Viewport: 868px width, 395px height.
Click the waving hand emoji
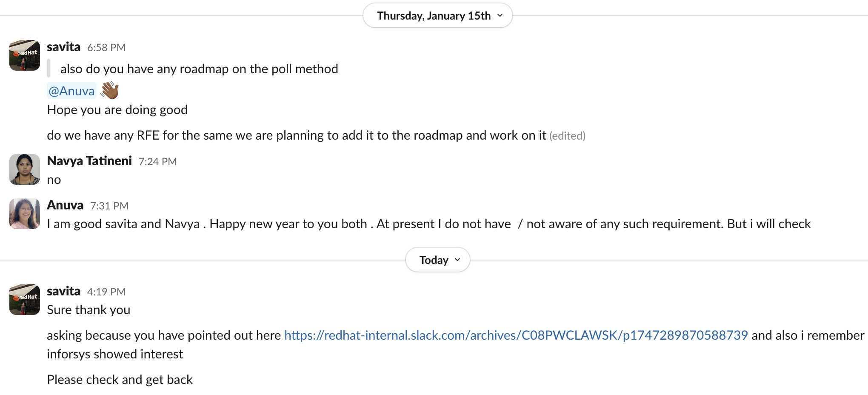point(109,90)
